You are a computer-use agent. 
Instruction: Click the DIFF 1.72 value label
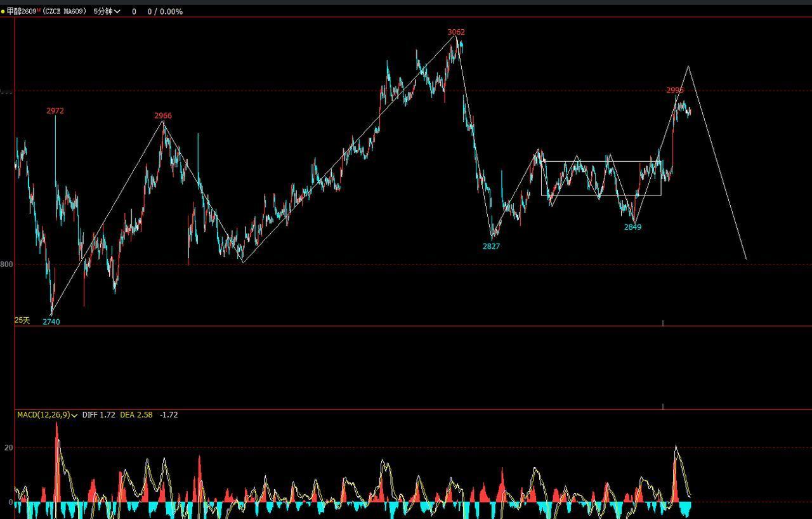click(98, 415)
